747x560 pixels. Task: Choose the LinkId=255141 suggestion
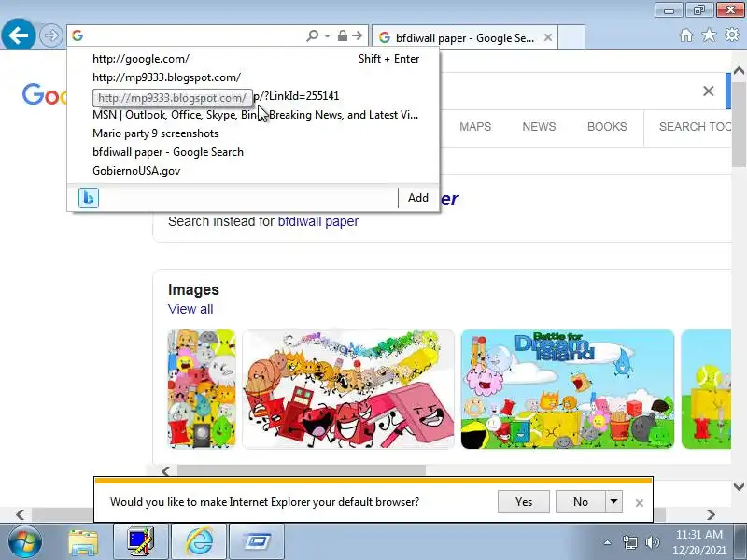tap(253, 96)
